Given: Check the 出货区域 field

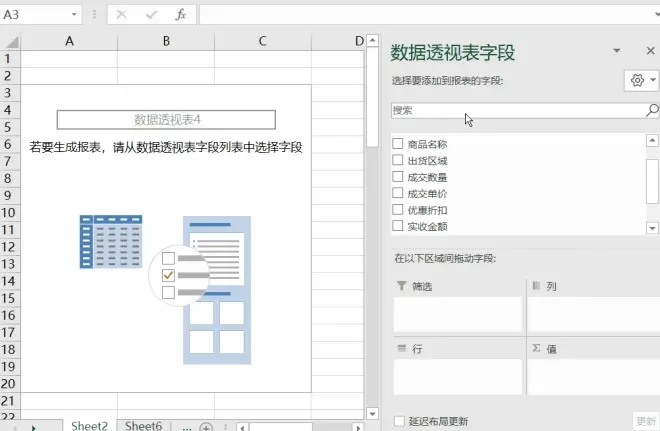Looking at the screenshot, I should click(x=398, y=160).
